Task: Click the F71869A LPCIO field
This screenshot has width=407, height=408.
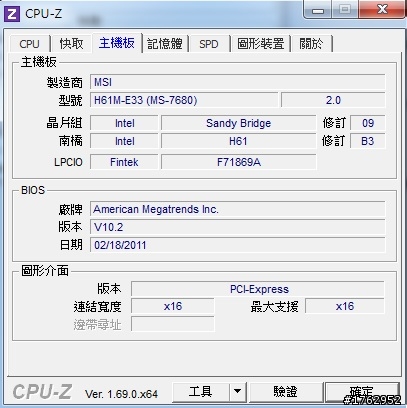Action: pyautogui.click(x=238, y=162)
